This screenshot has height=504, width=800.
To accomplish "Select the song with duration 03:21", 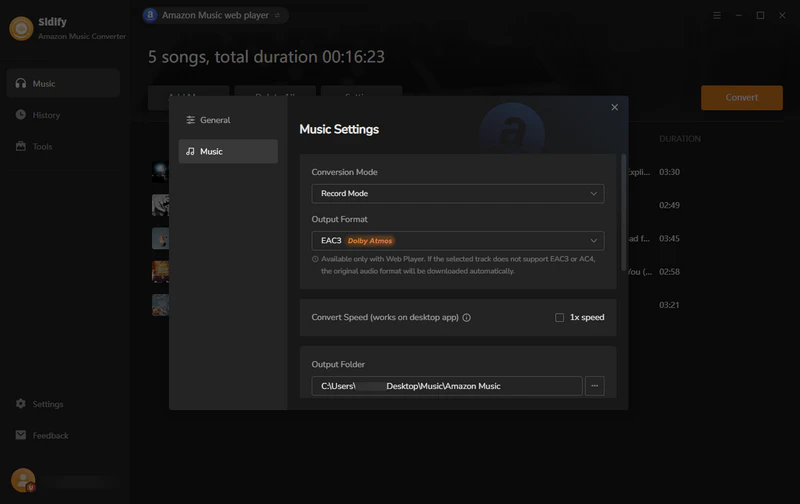I will (669, 305).
